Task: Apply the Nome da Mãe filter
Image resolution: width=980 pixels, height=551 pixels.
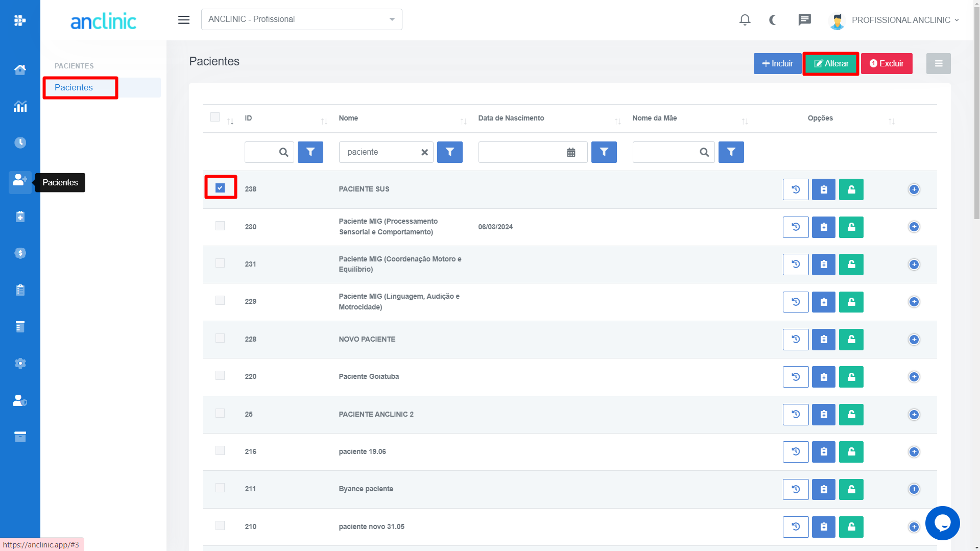Action: pos(731,152)
